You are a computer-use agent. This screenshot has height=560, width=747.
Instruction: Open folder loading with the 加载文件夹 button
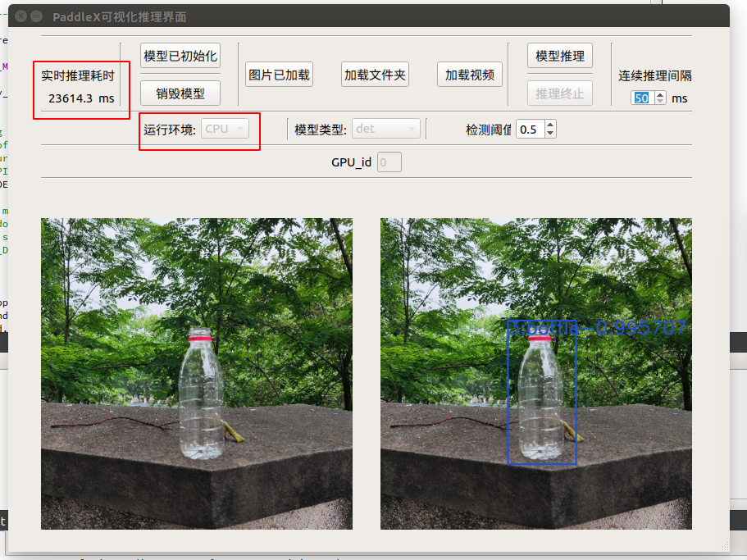click(375, 75)
